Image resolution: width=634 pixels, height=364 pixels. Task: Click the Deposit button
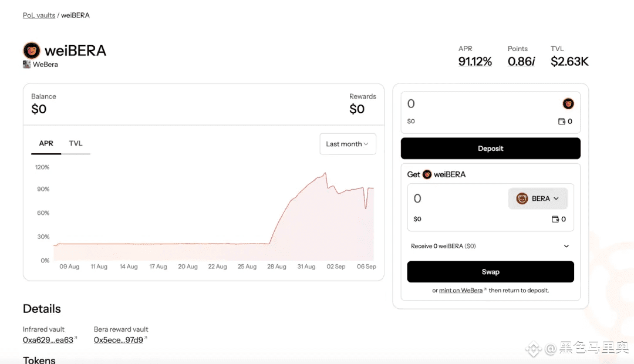tap(490, 149)
